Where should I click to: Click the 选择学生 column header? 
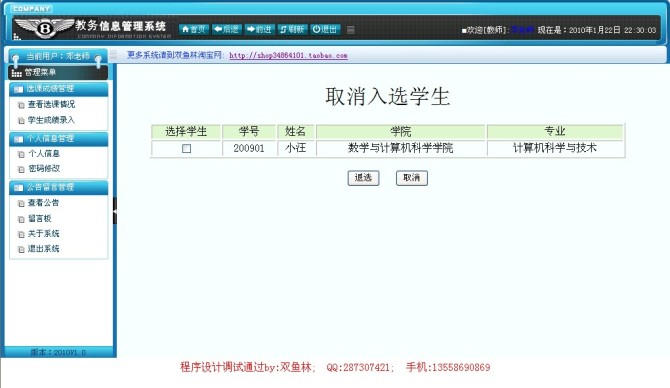tap(186, 131)
